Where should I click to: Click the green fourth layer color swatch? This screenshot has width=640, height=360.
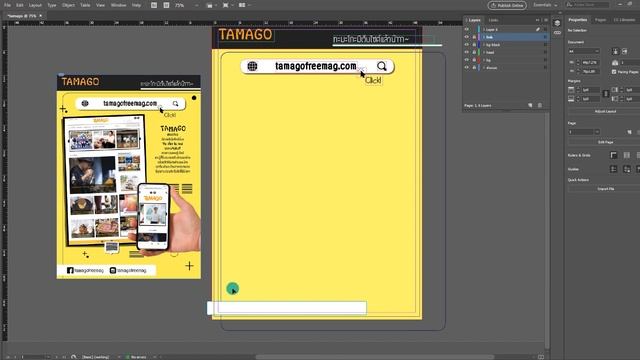coord(479,52)
